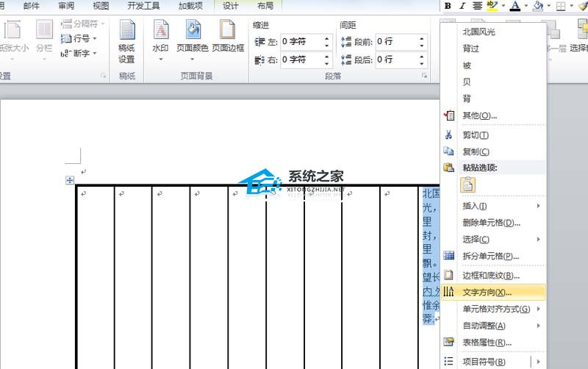This screenshot has width=588, height=369.
Task: Open the Breaks (分隔符) dropdown
Action: tap(82, 24)
